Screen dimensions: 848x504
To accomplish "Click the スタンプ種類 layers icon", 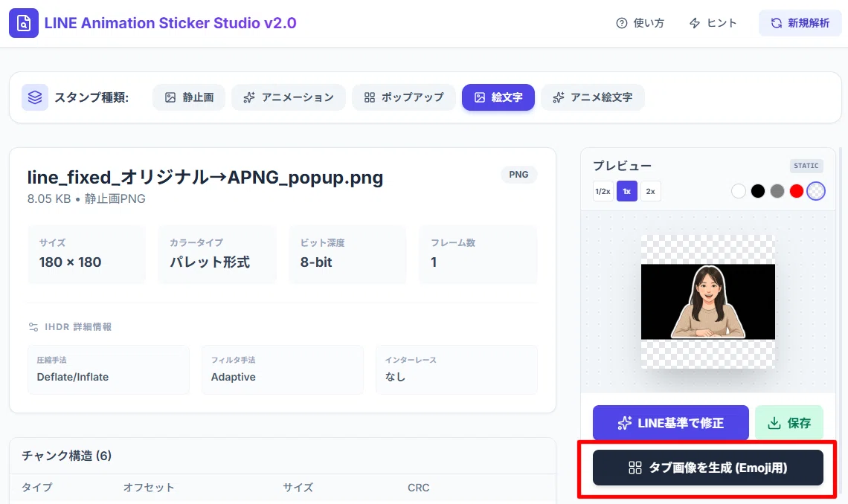I will (35, 97).
